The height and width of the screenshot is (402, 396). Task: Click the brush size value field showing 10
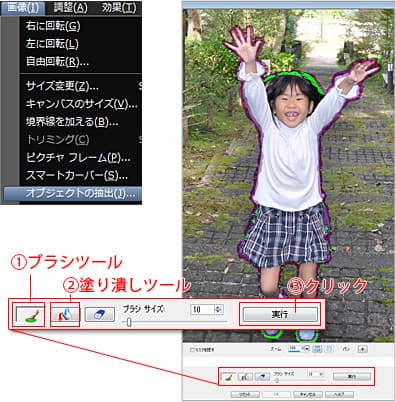pyautogui.click(x=202, y=309)
